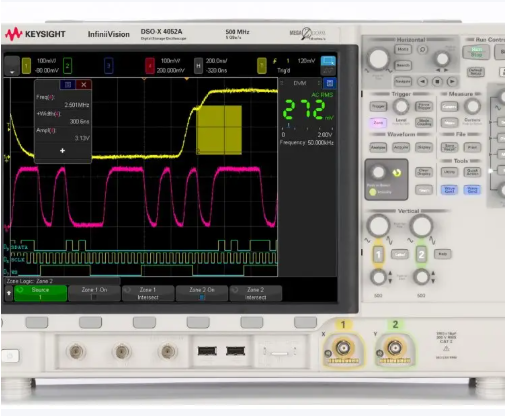Push the Search button
The height and width of the screenshot is (416, 507).
(403, 65)
